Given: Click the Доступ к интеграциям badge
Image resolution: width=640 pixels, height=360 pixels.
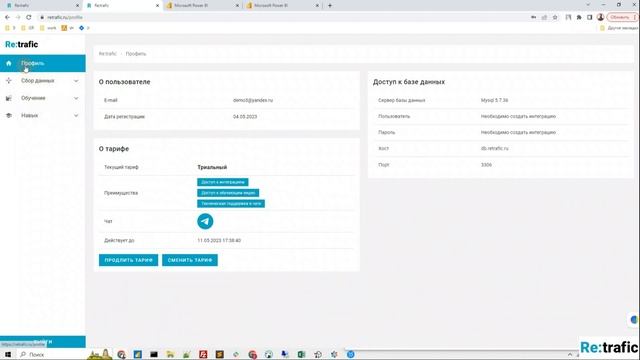Looking at the screenshot, I should (x=222, y=182).
